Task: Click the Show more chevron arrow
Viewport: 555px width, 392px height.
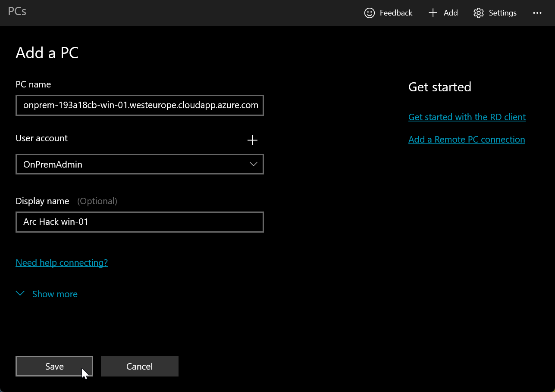Action: pyautogui.click(x=20, y=293)
